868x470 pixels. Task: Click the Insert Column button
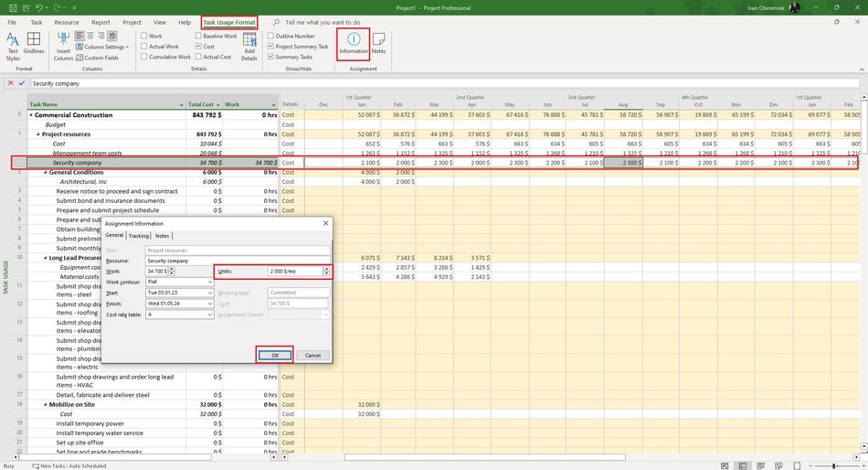click(63, 47)
